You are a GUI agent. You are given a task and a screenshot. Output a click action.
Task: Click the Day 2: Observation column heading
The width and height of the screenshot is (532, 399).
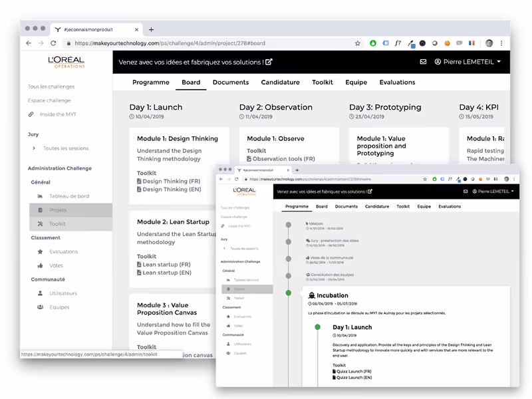click(276, 107)
